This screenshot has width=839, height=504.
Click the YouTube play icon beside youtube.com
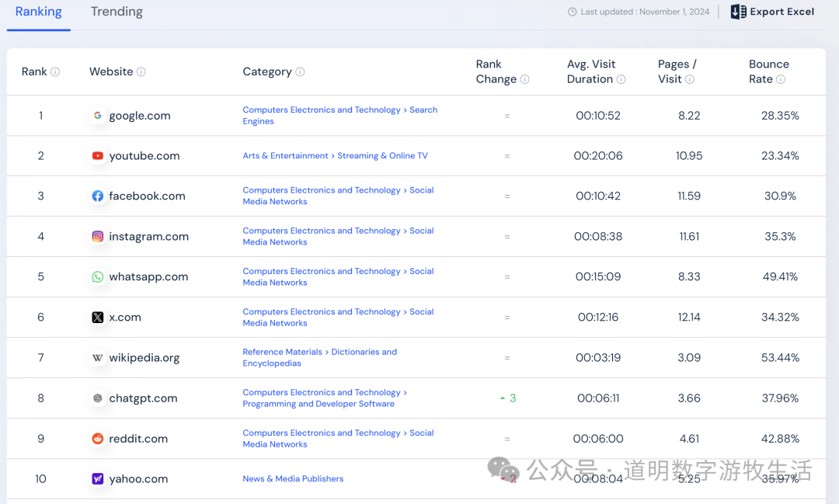(x=97, y=155)
